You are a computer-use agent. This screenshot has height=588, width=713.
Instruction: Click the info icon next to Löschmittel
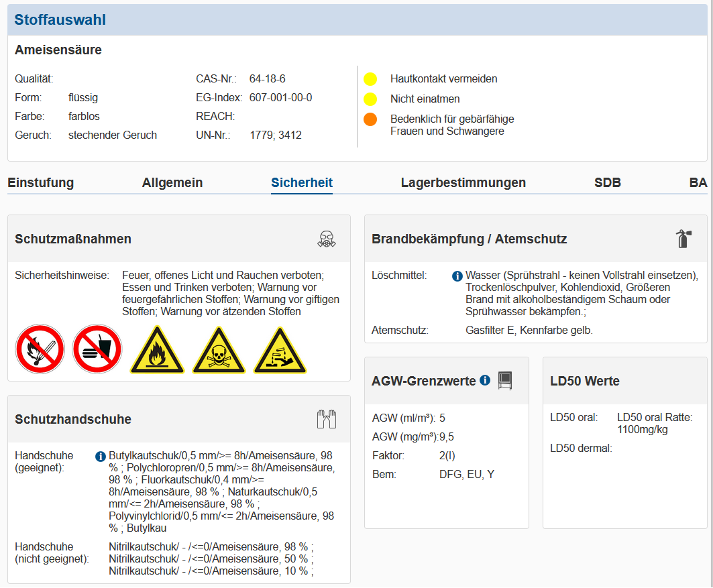tap(457, 276)
